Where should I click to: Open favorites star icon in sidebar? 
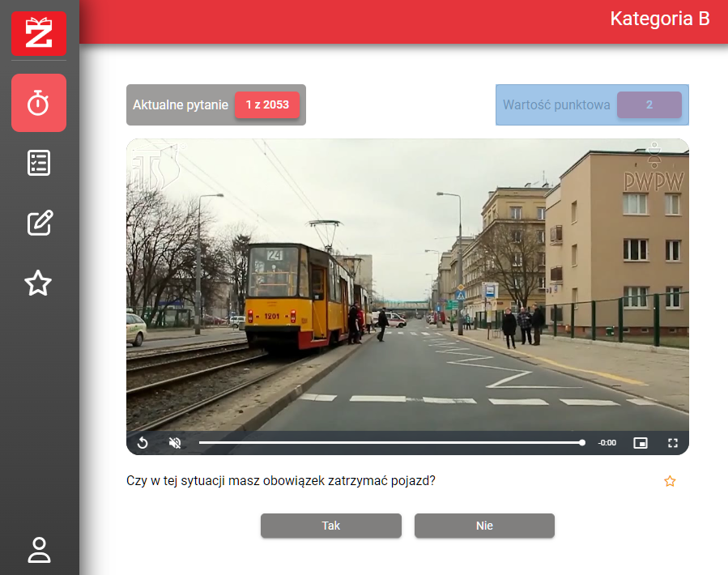coord(39,283)
